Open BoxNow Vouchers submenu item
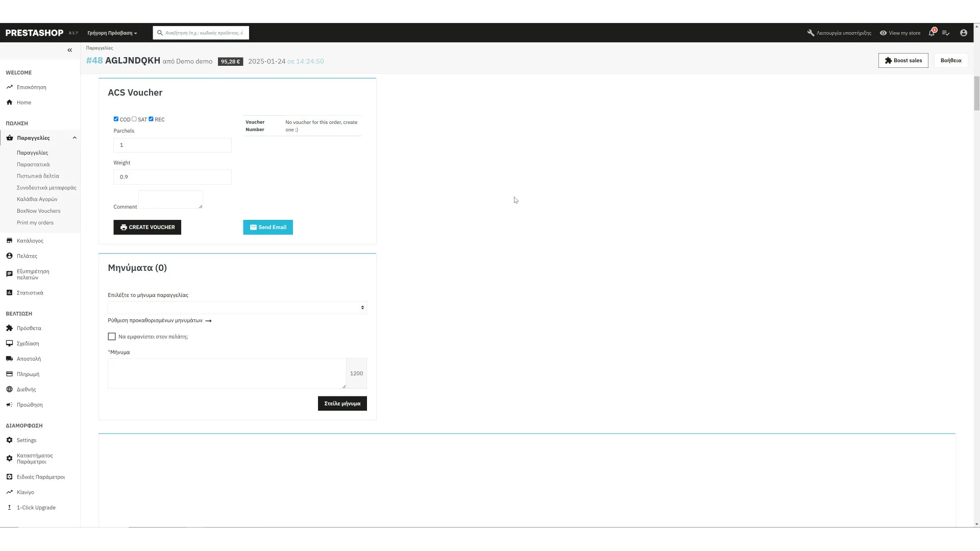980x551 pixels. [x=38, y=211]
